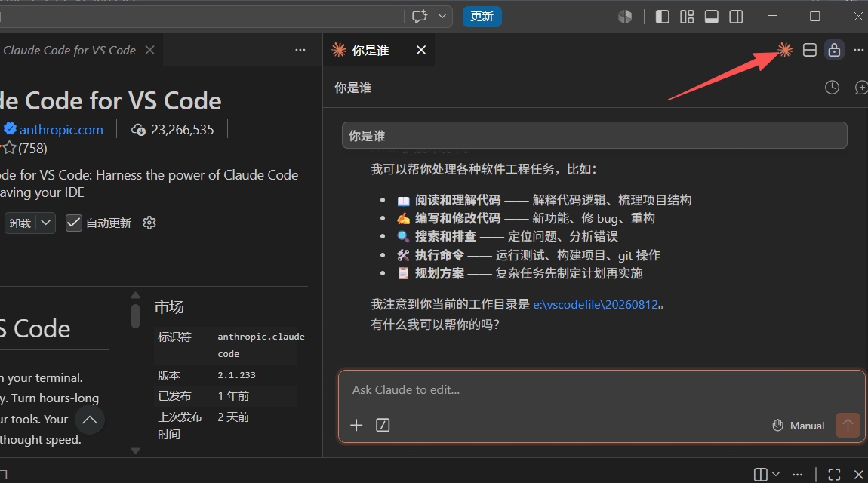The width and height of the screenshot is (868, 483).
Task: Open the anthropic.com publisher link
Action: click(61, 130)
